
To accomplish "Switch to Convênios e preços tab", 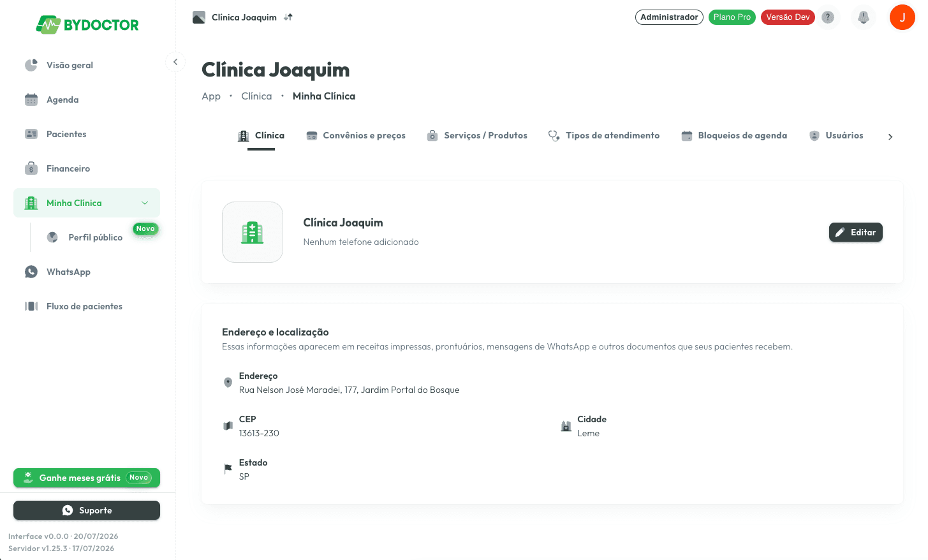I will [x=356, y=136].
